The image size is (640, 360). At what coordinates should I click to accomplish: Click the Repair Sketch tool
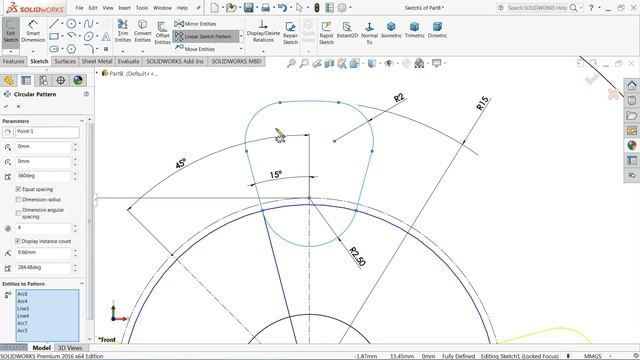click(290, 33)
